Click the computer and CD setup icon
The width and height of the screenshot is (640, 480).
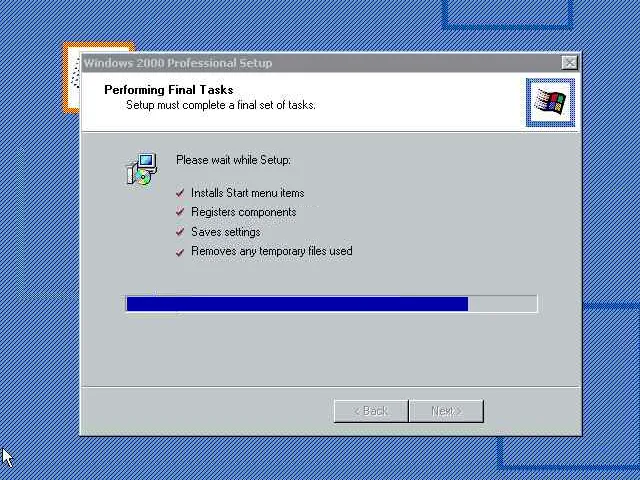pos(141,169)
